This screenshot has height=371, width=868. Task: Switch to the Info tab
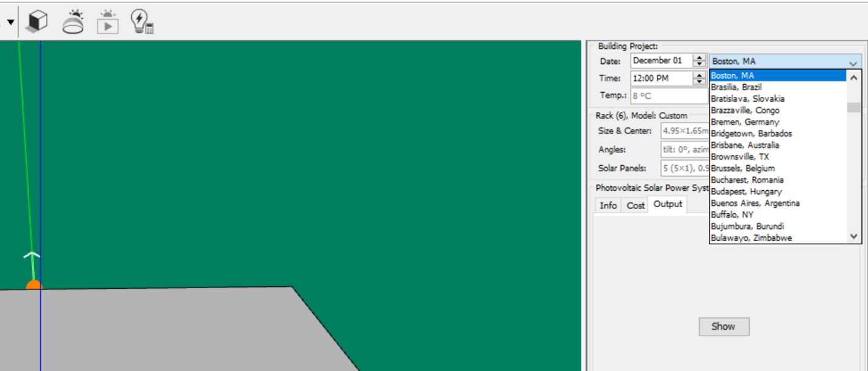[608, 205]
